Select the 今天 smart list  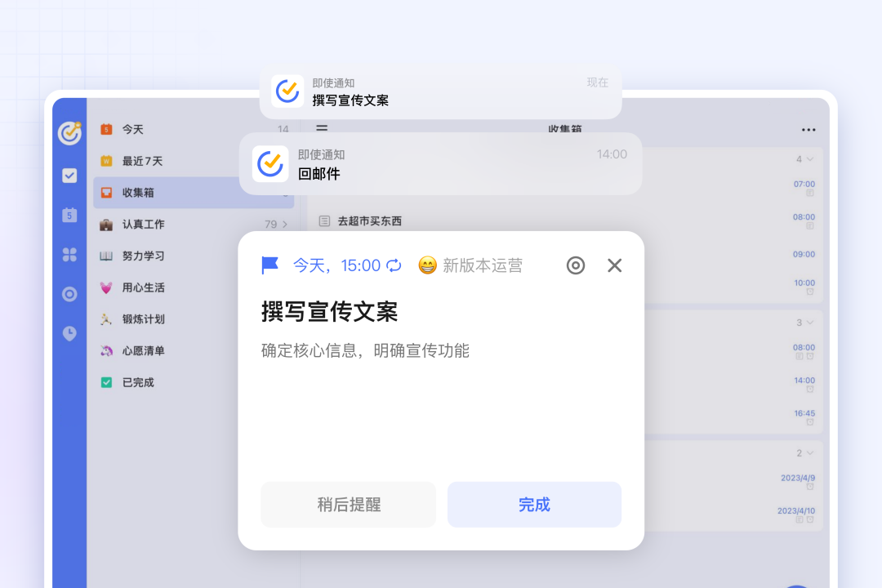pyautogui.click(x=194, y=129)
